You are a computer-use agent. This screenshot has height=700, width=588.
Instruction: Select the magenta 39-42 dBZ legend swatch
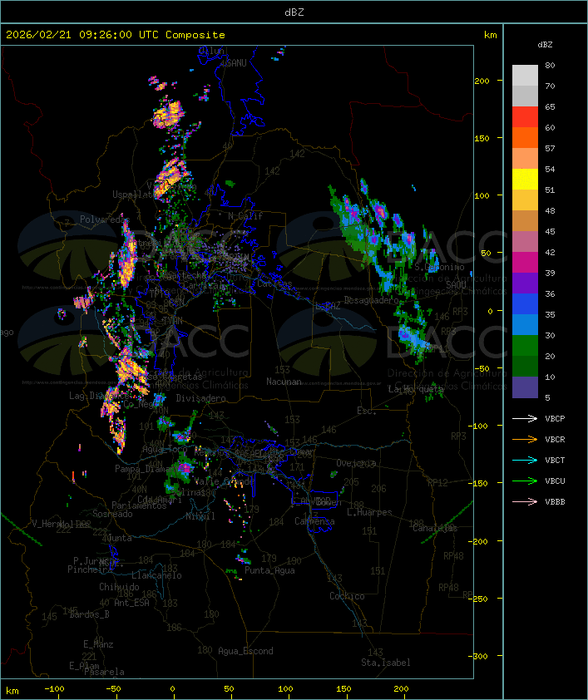(x=525, y=262)
